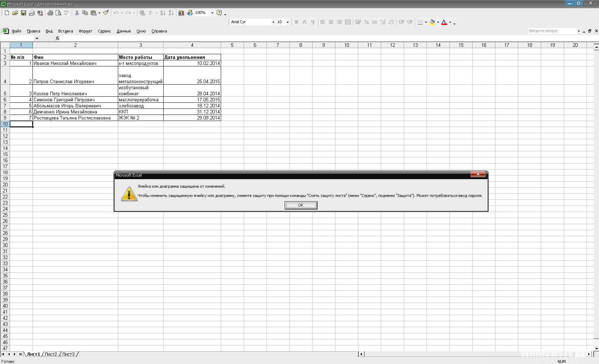Sort ascending with the A-to-Я icon
599x364 pixels.
tap(163, 13)
